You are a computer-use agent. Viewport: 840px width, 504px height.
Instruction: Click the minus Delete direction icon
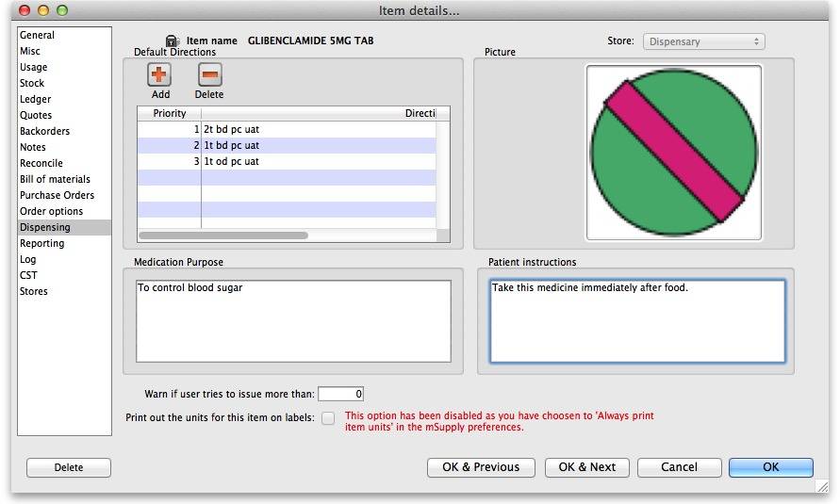tap(209, 76)
